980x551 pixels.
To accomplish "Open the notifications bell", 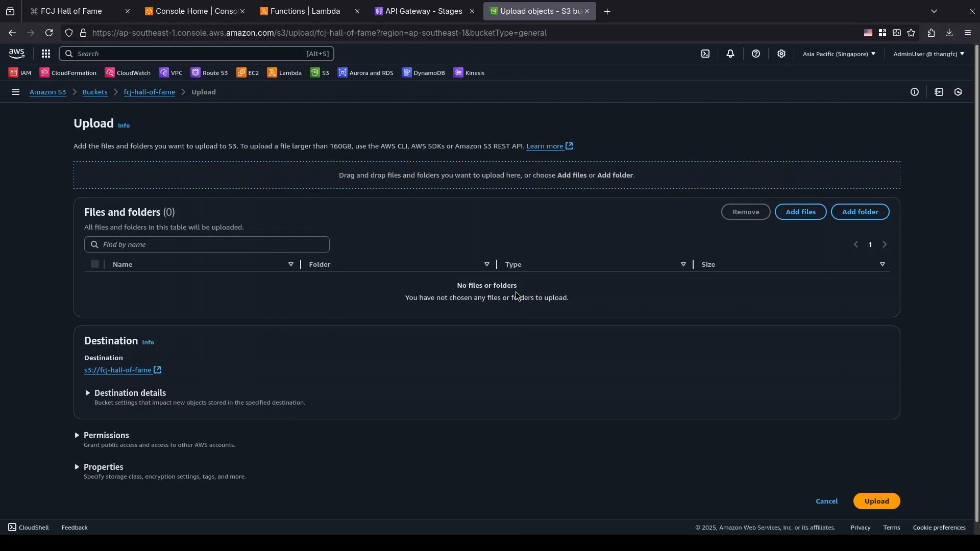I will (x=730, y=54).
